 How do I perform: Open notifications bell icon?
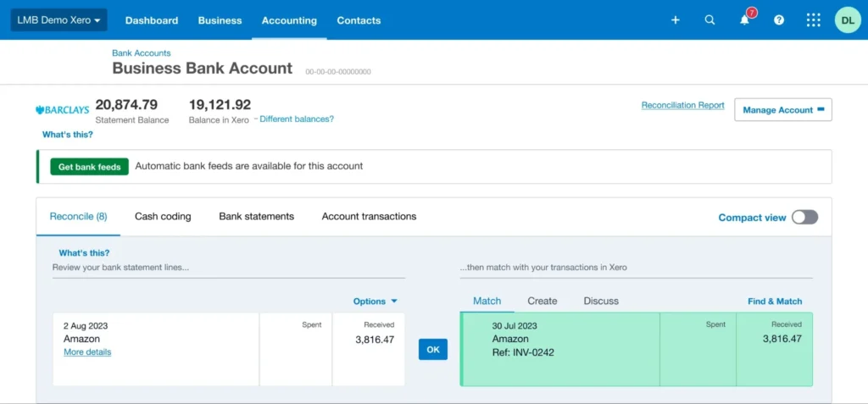point(745,20)
